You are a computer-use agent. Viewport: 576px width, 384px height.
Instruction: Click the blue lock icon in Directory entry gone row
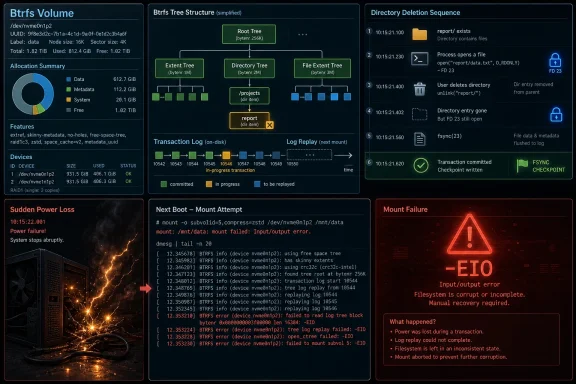tap(556, 114)
